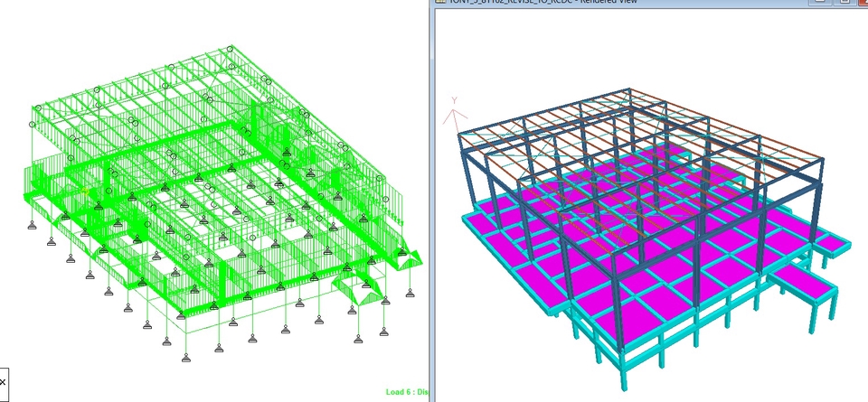Image resolution: width=868 pixels, height=402 pixels.
Task: Select the yellow highlighted node in wireframe model
Action: (x=85, y=191)
